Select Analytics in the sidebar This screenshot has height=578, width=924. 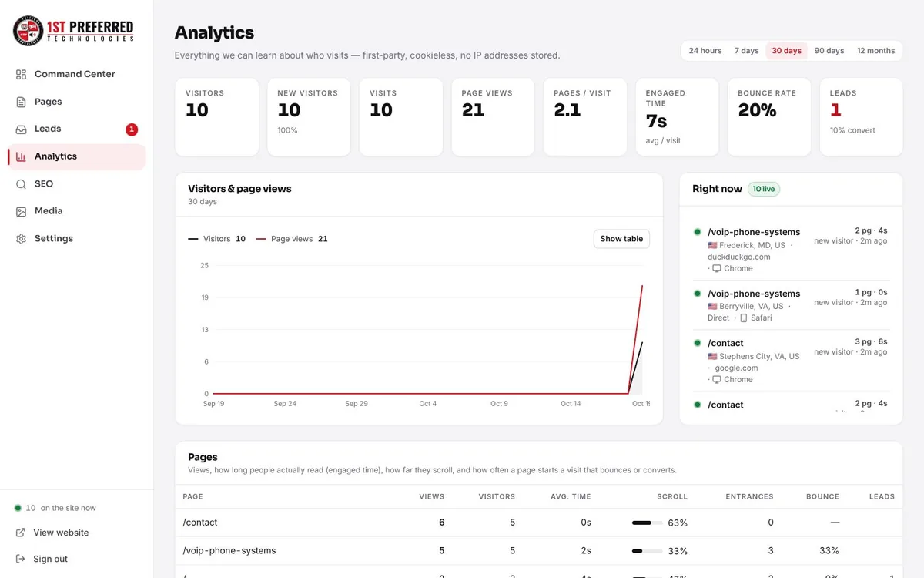click(x=76, y=156)
